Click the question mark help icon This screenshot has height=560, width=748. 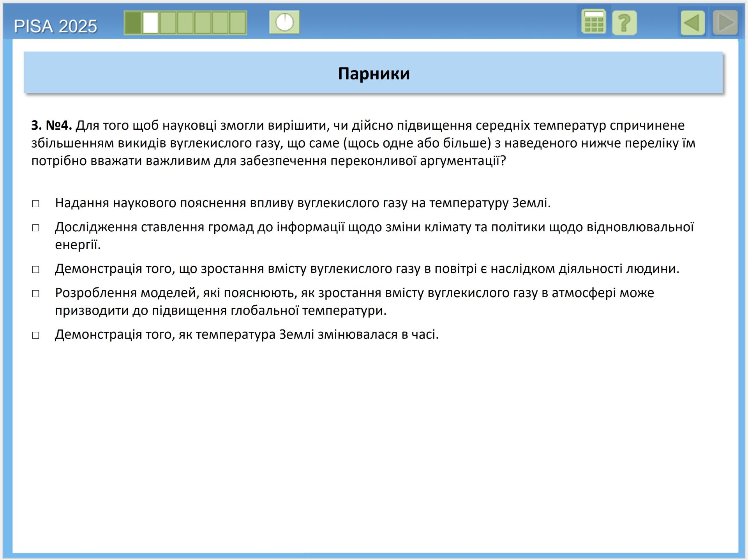tap(624, 23)
